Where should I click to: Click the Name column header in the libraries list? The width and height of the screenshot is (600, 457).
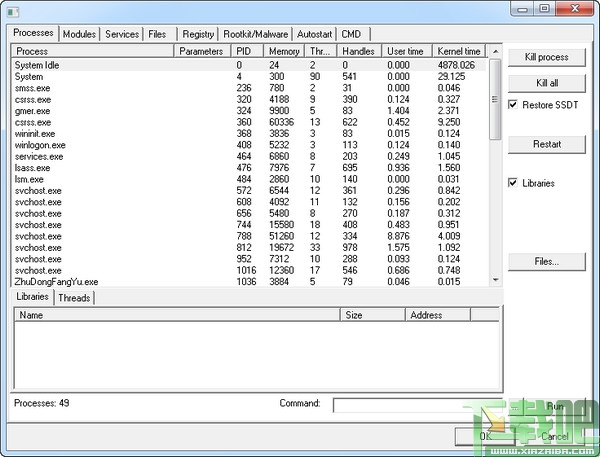tap(177, 315)
